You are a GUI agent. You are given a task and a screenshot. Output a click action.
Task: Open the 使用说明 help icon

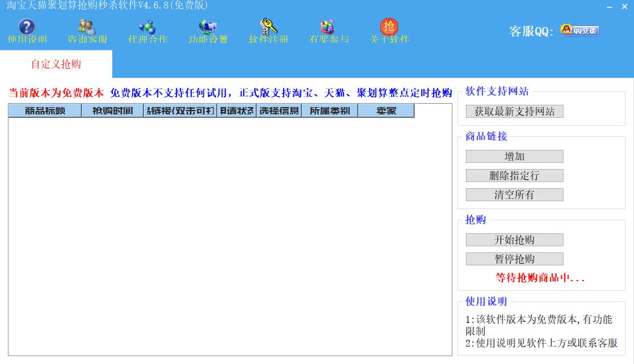27,28
